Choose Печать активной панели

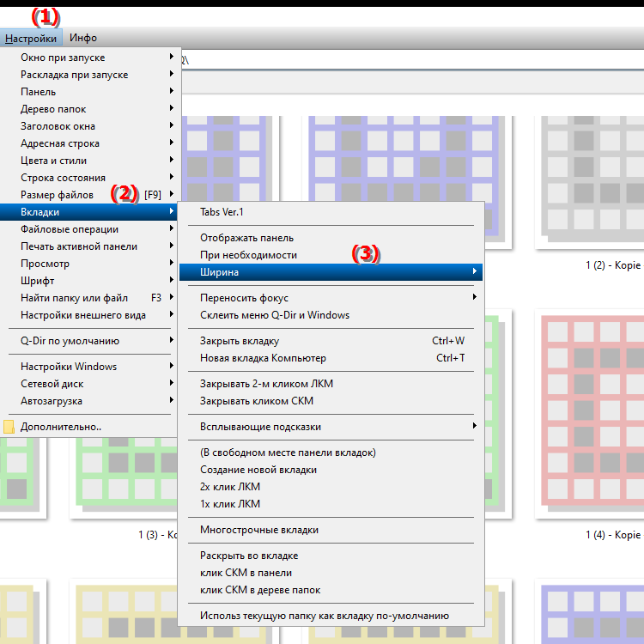point(89,246)
